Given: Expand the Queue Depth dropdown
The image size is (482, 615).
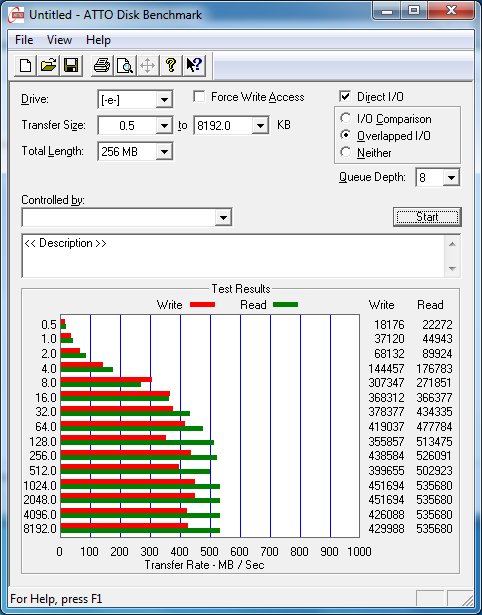Looking at the screenshot, I should [x=451, y=178].
